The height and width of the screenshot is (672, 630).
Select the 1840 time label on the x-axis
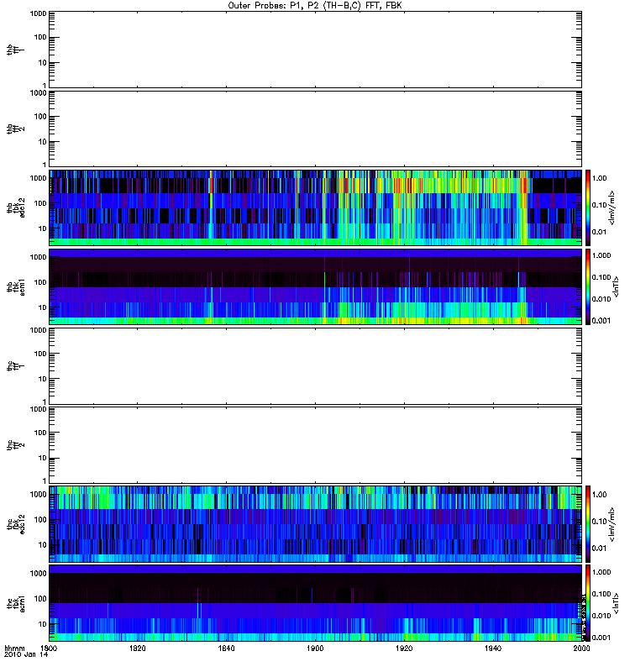tap(226, 648)
